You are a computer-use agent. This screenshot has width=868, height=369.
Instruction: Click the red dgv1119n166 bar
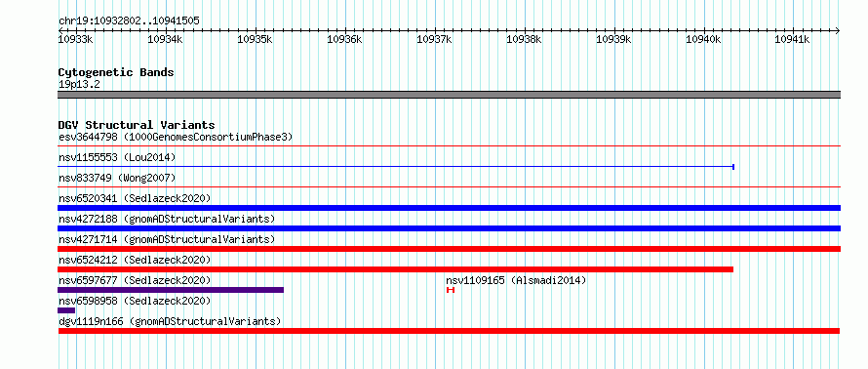(x=449, y=331)
